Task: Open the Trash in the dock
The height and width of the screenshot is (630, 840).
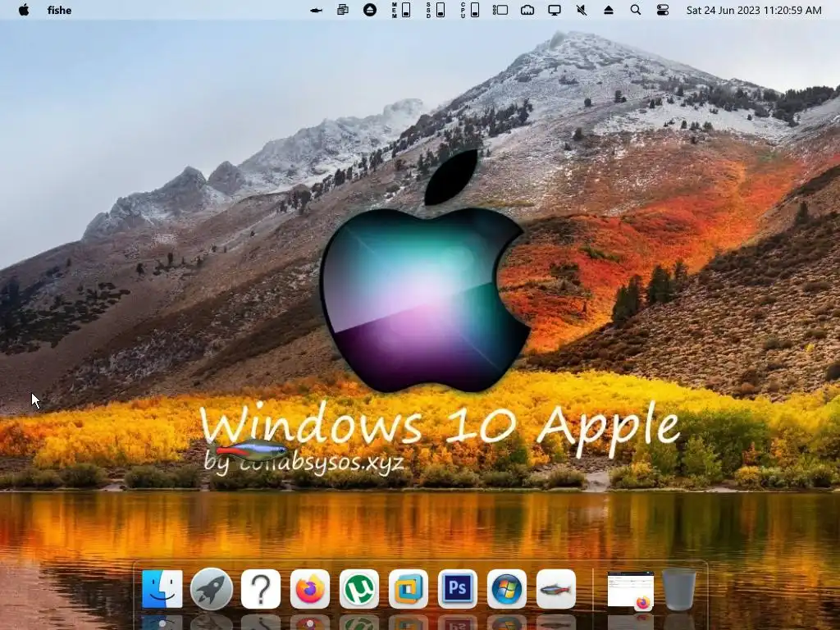Action: [x=679, y=590]
